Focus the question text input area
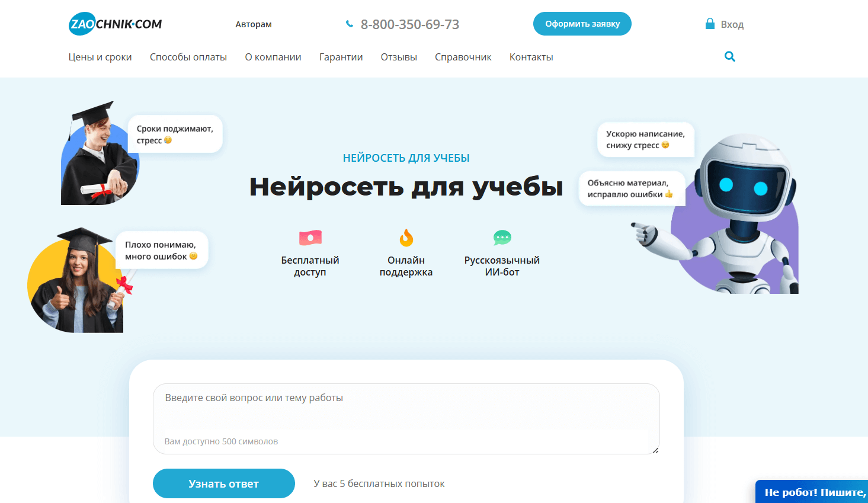Viewport: 868px width, 503px height. tap(406, 419)
